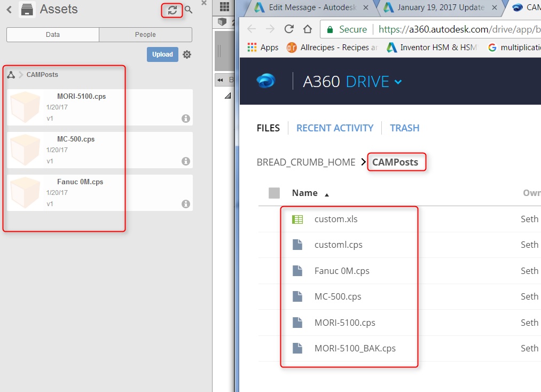Select Fanuc 0M.cps thumbnail in Assets panel
541x392 pixels.
(25, 193)
